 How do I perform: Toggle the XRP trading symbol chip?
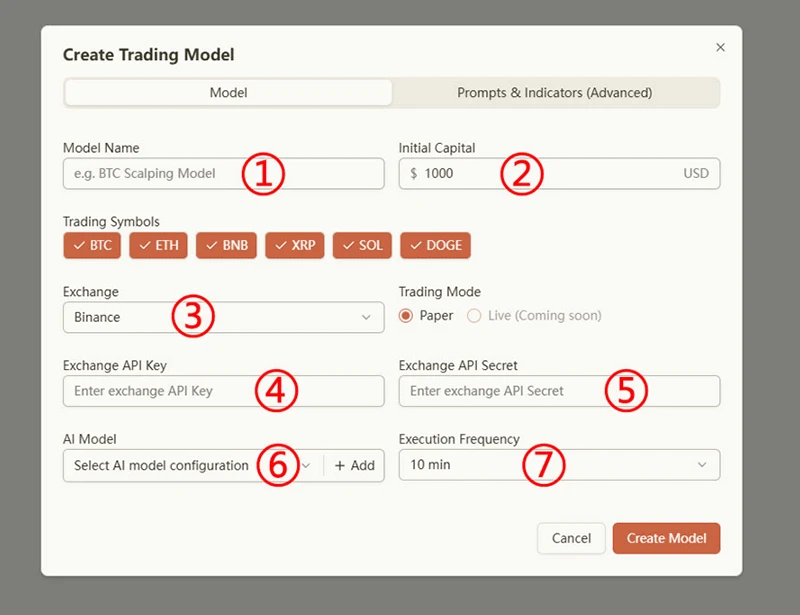(x=295, y=245)
